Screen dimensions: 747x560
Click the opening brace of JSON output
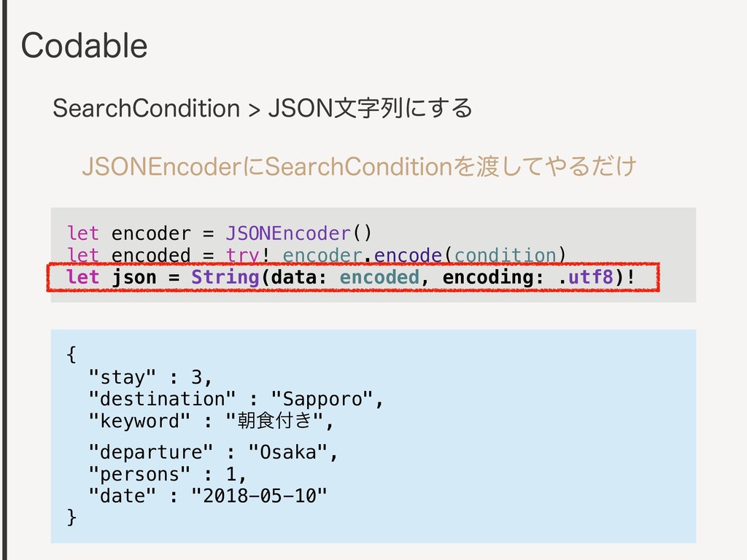[71, 355]
